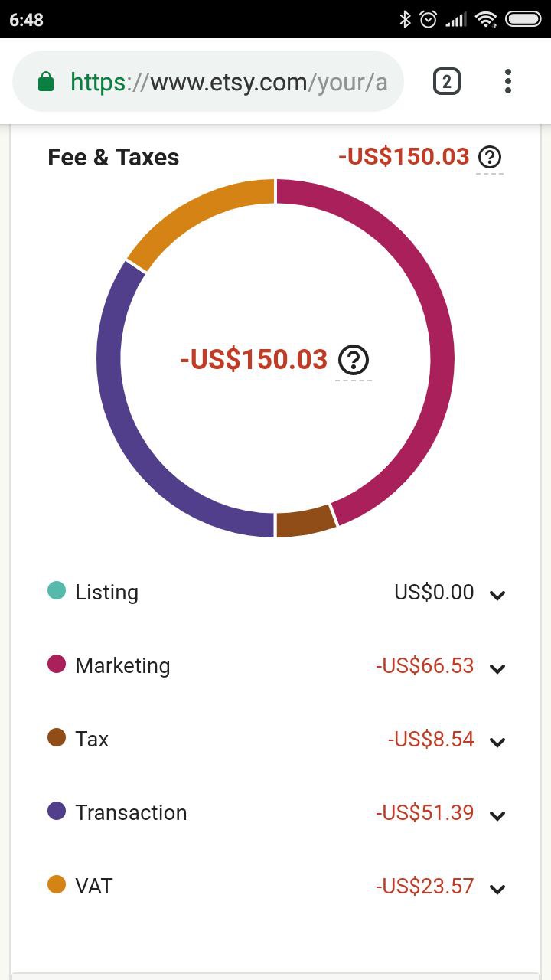Tap the orange VAT legend dot
Image resolution: width=551 pixels, height=980 pixels.
57,884
